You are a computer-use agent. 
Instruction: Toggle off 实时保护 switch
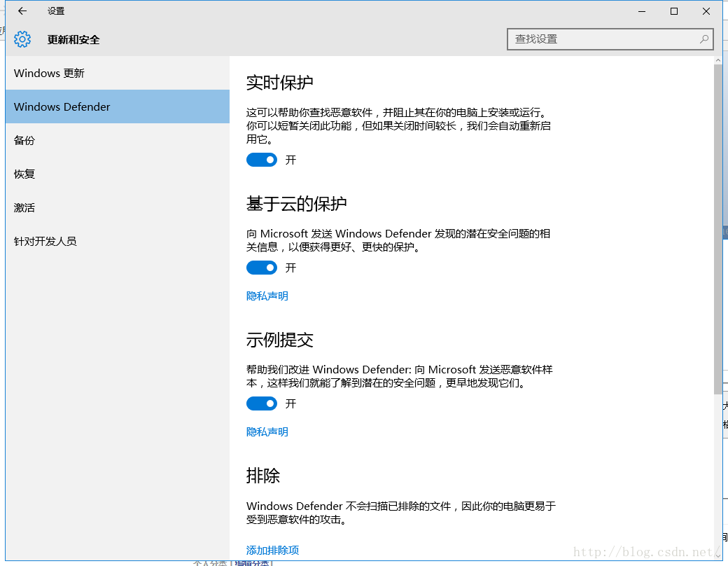[261, 160]
